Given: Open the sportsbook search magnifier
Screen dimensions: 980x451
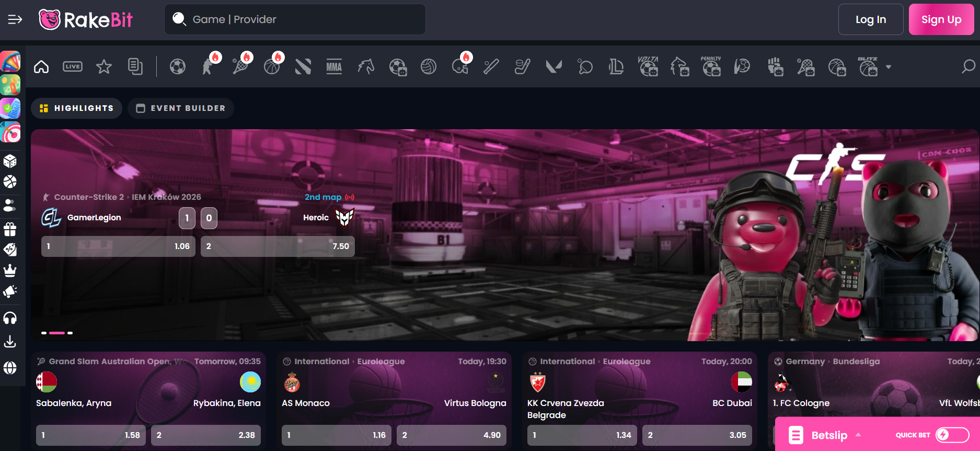Looking at the screenshot, I should [x=969, y=66].
